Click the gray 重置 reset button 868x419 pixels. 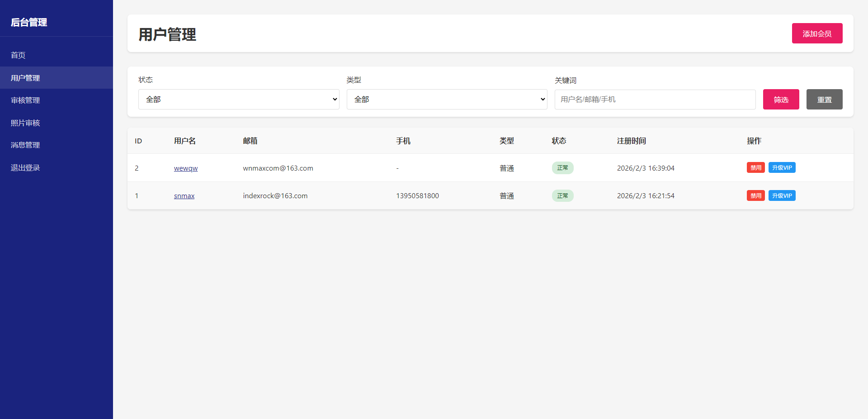tap(824, 99)
